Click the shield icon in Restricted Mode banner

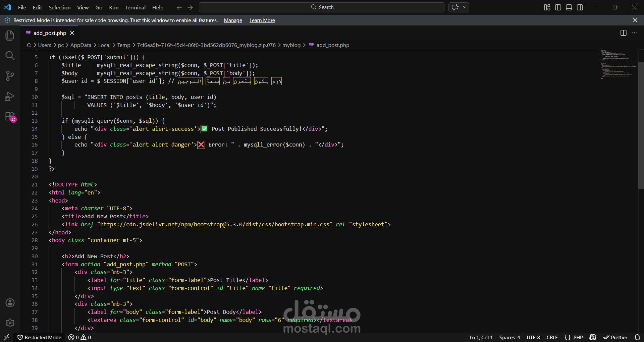click(7, 20)
